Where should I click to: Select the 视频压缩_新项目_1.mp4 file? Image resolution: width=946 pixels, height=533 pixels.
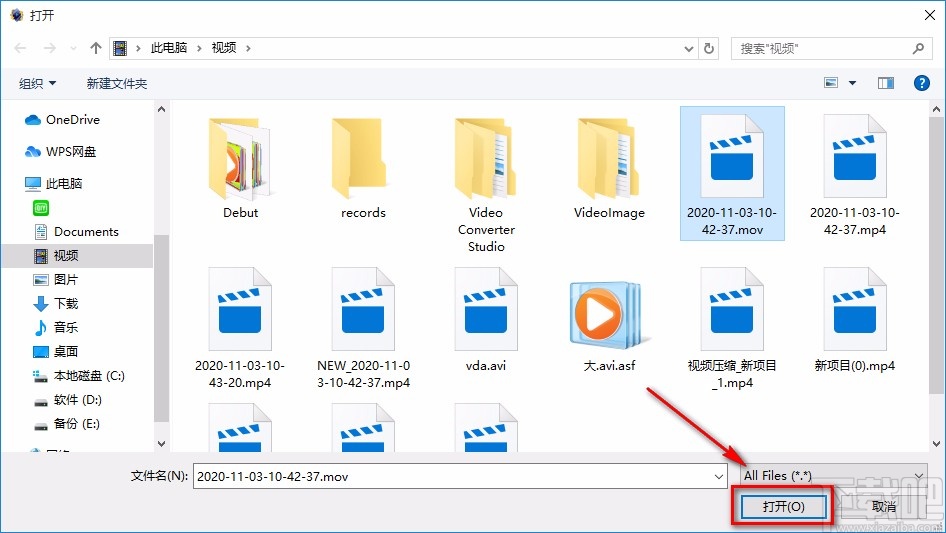pos(732,328)
